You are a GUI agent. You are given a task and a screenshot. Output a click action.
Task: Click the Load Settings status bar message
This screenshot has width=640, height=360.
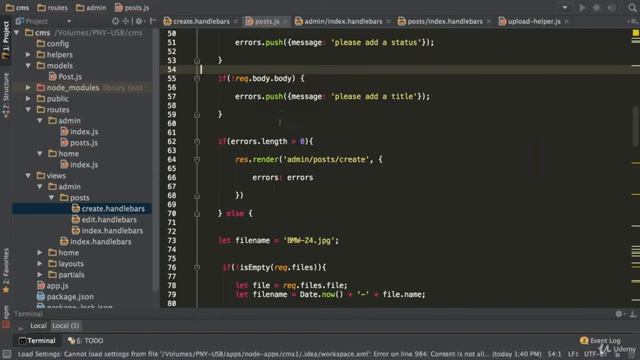(x=280, y=354)
